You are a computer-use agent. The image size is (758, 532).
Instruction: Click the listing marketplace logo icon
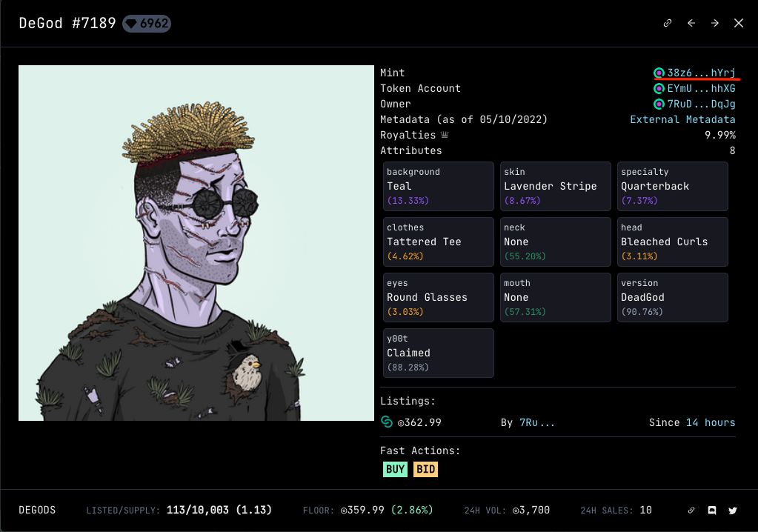click(387, 422)
